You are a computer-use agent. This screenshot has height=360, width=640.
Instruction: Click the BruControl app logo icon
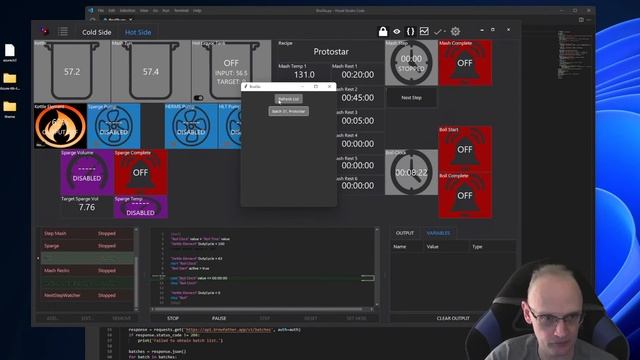(x=44, y=31)
